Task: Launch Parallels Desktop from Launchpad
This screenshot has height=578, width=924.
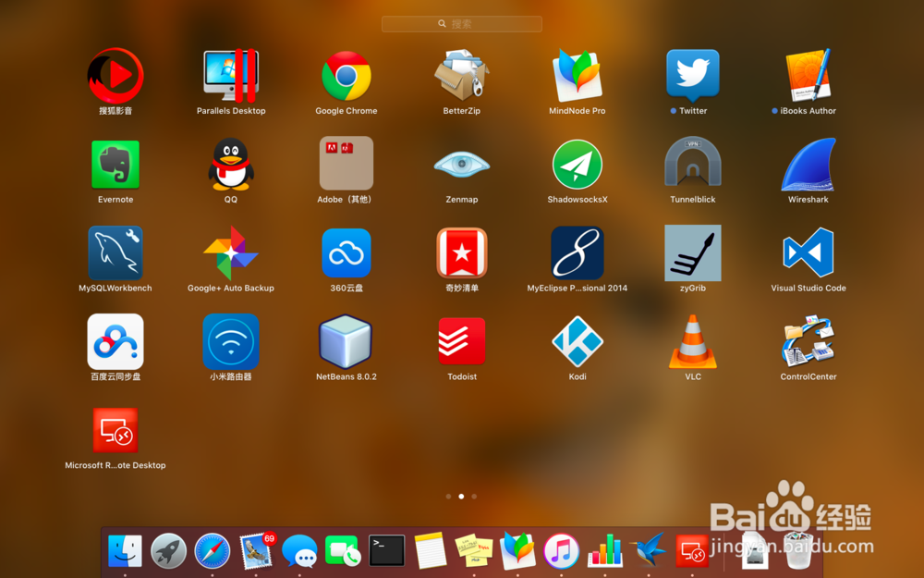Action: (231, 76)
